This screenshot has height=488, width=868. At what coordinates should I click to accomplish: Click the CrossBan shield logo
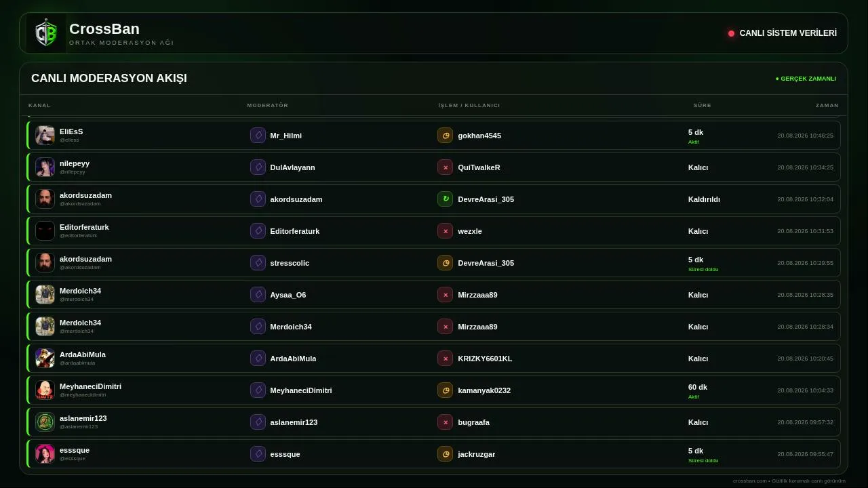point(46,33)
